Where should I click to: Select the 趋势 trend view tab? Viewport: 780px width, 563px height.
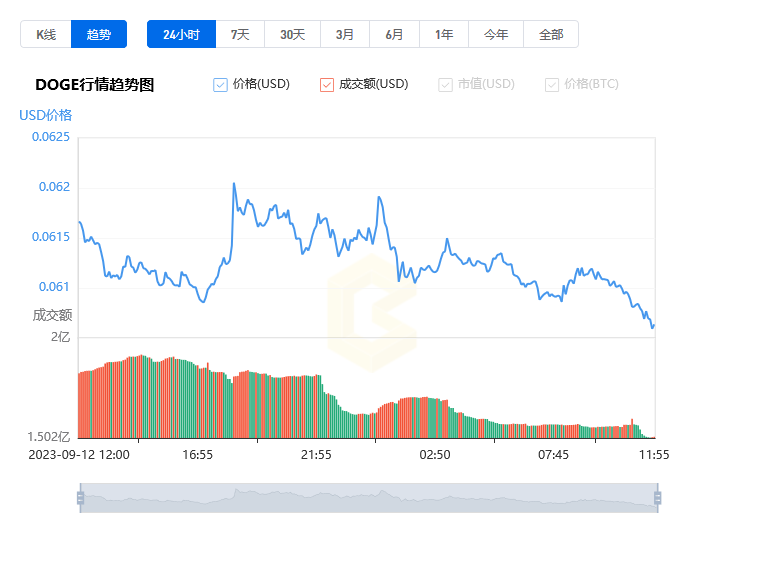point(99,34)
